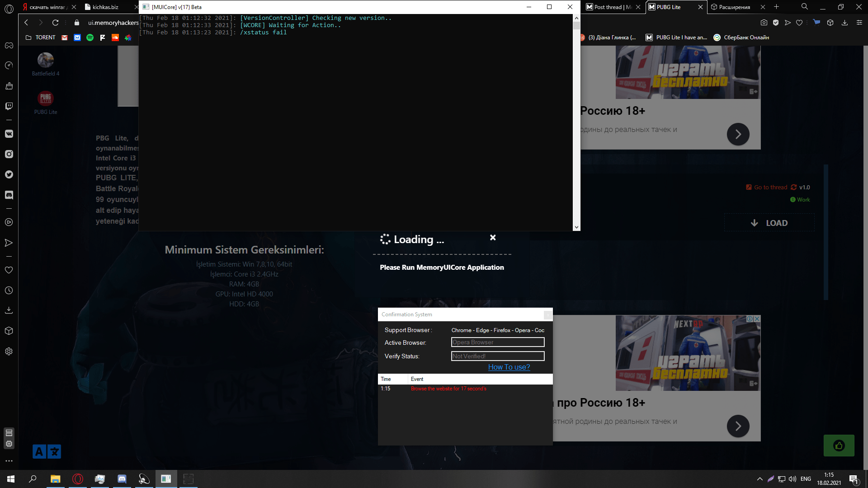Screen dimensions: 868x488
Task: Open Settings gear icon in sidebar
Action: 9,351
